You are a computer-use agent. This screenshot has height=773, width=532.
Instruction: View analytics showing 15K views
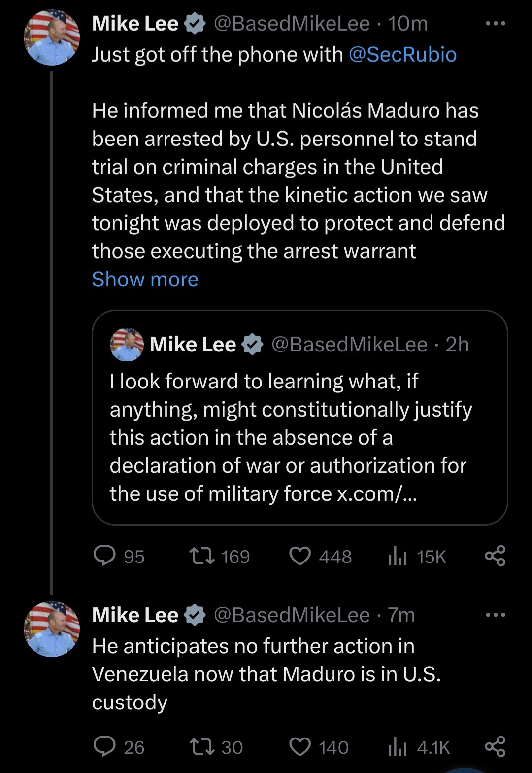[x=397, y=557]
